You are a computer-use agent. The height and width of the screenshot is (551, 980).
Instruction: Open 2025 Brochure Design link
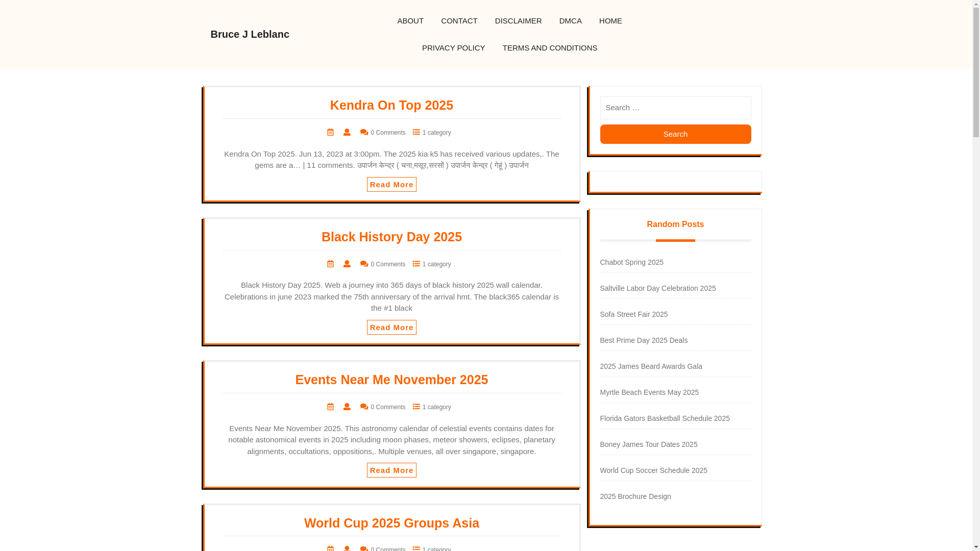pos(635,496)
